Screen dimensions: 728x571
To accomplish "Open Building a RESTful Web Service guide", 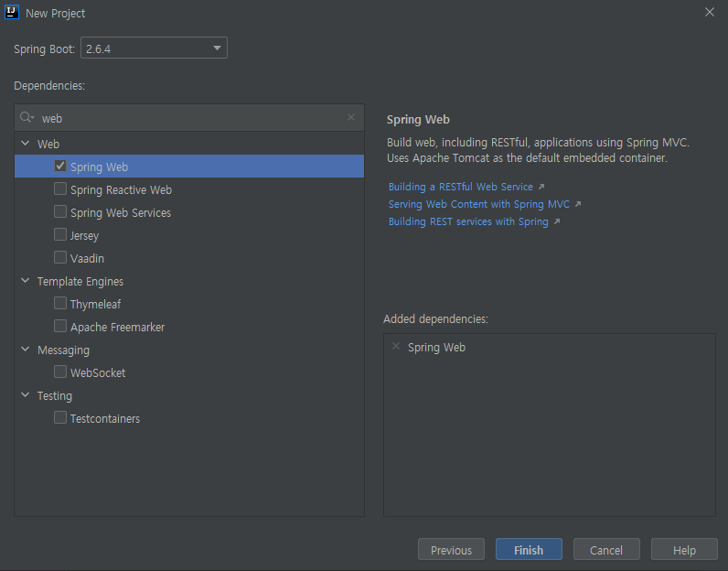I will click(461, 187).
